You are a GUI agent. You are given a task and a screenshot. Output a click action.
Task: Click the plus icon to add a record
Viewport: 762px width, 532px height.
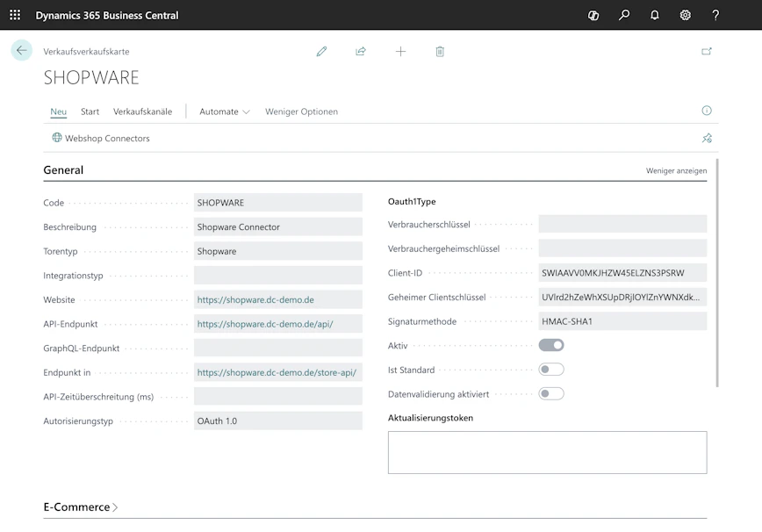tap(400, 52)
